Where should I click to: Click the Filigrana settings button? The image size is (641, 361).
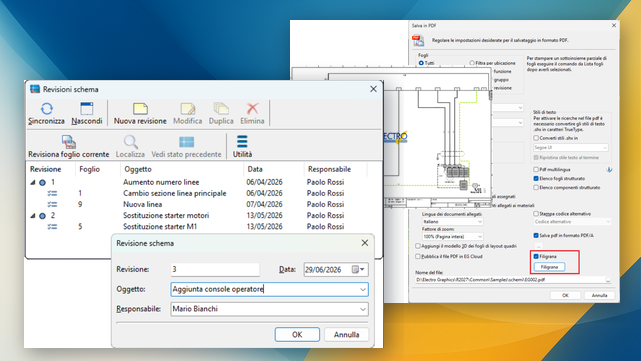click(x=549, y=267)
